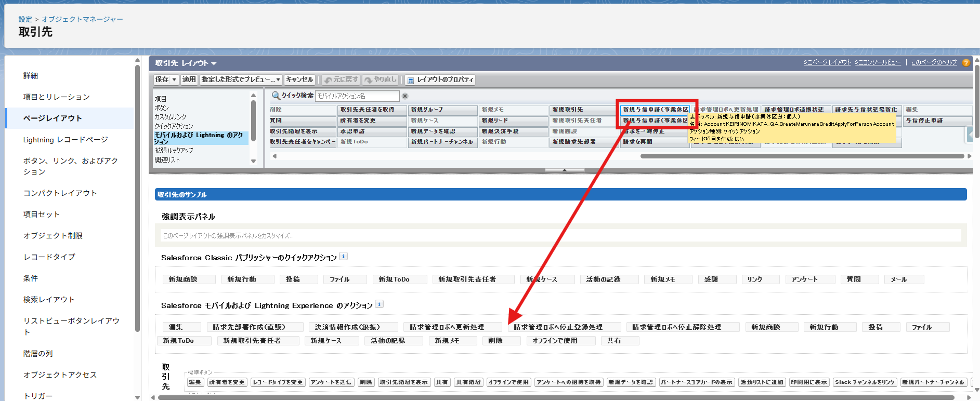Open レイアウトのプロパティ from the toolbar
The image size is (980, 401).
click(440, 80)
